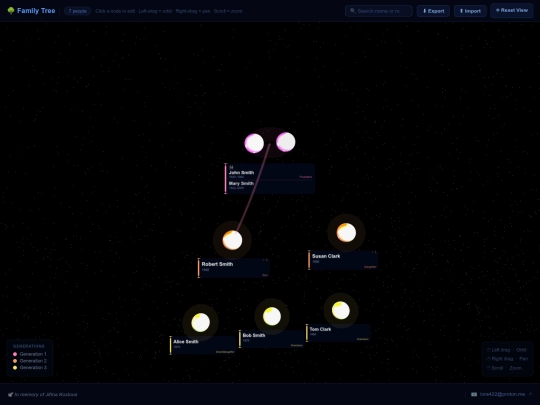Viewport: 540px width, 405px height.
Task: Click the Right drag Pan hint
Action: tap(507, 359)
